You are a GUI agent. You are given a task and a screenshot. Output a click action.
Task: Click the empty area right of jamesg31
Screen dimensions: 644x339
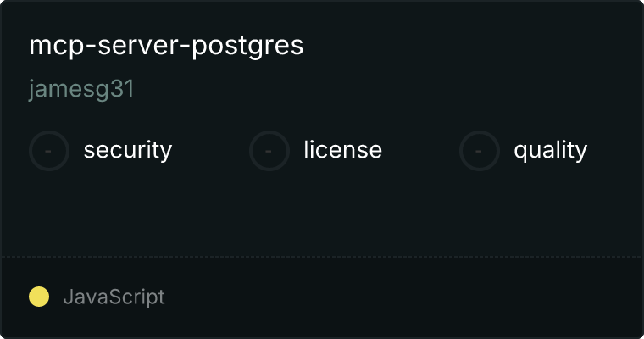pos(386,89)
